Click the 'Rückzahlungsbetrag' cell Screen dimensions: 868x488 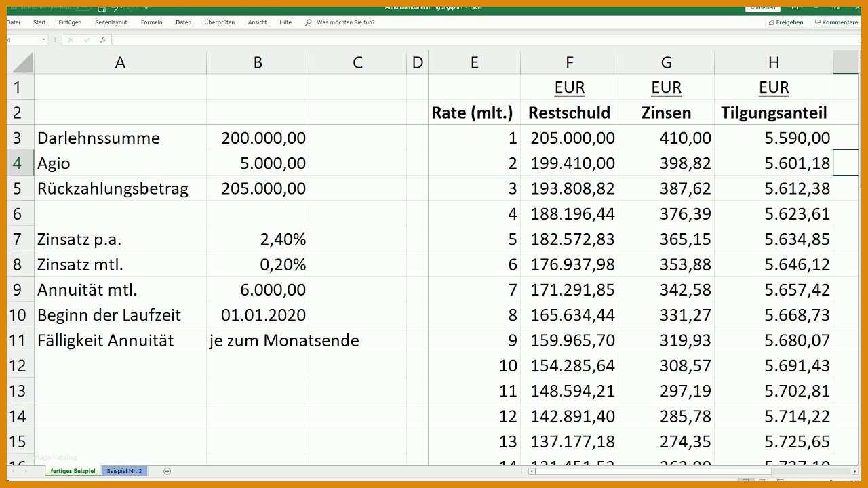(x=120, y=188)
